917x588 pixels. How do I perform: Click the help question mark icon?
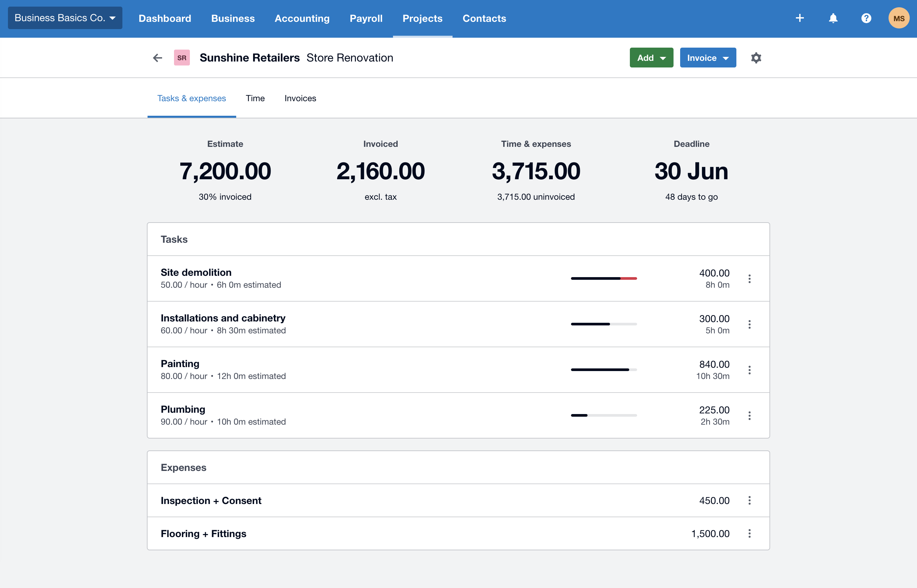click(x=866, y=18)
